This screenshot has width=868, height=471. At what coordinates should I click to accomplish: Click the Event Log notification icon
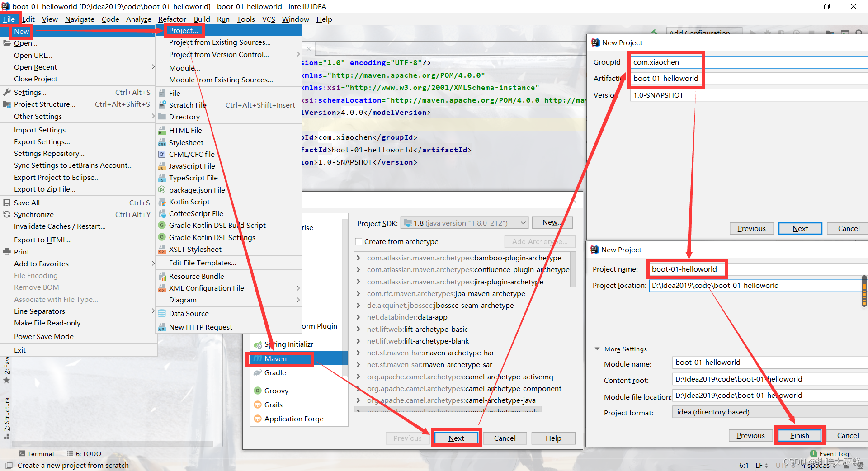(x=813, y=453)
